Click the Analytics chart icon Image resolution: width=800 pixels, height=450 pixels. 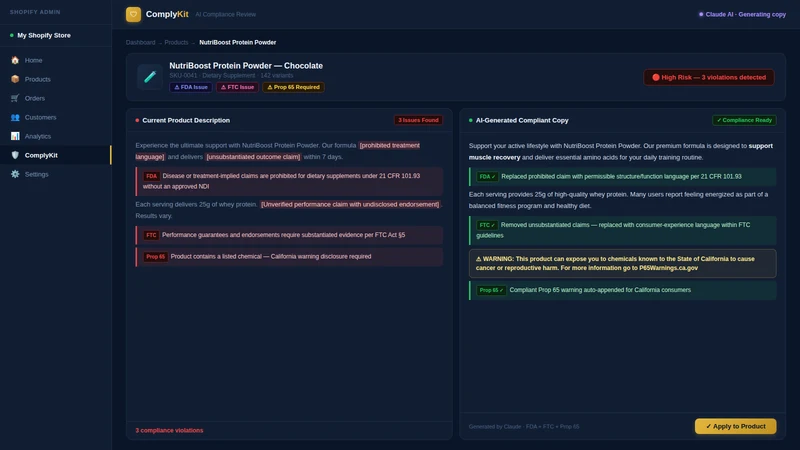point(15,136)
